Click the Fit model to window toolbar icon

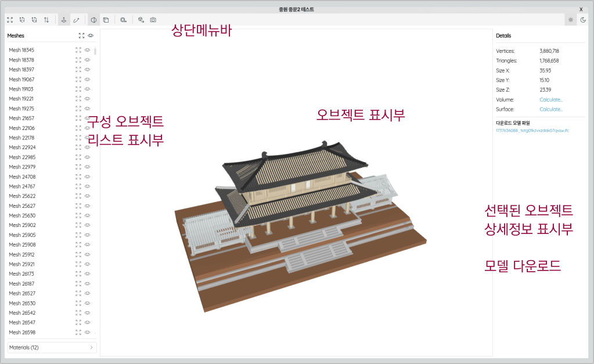pos(10,20)
